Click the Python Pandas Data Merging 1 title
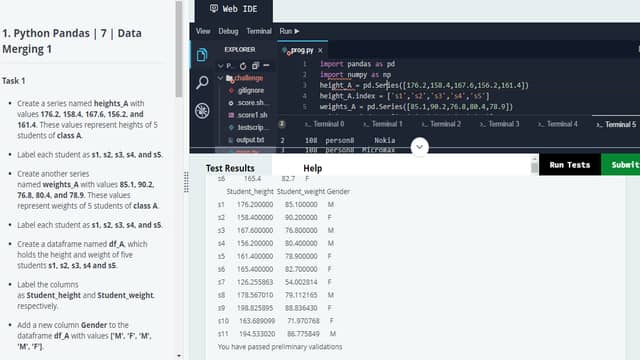Viewport: 640px width, 360px height. point(72,41)
